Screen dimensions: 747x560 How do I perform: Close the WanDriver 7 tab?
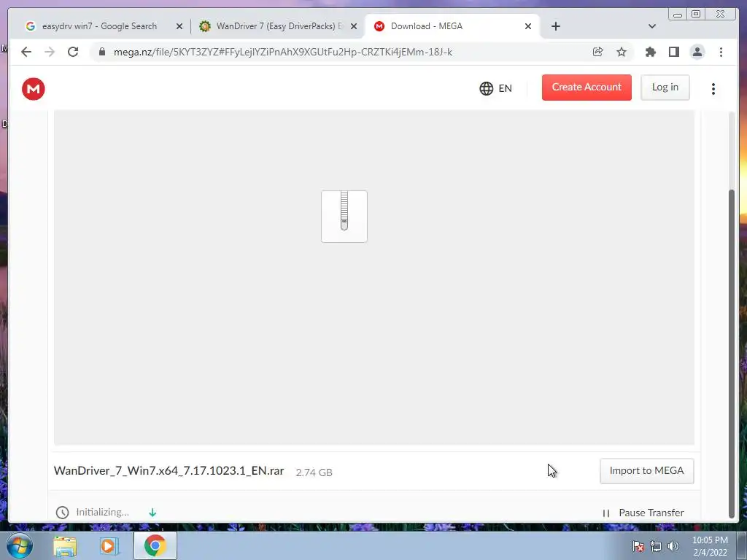(x=354, y=26)
